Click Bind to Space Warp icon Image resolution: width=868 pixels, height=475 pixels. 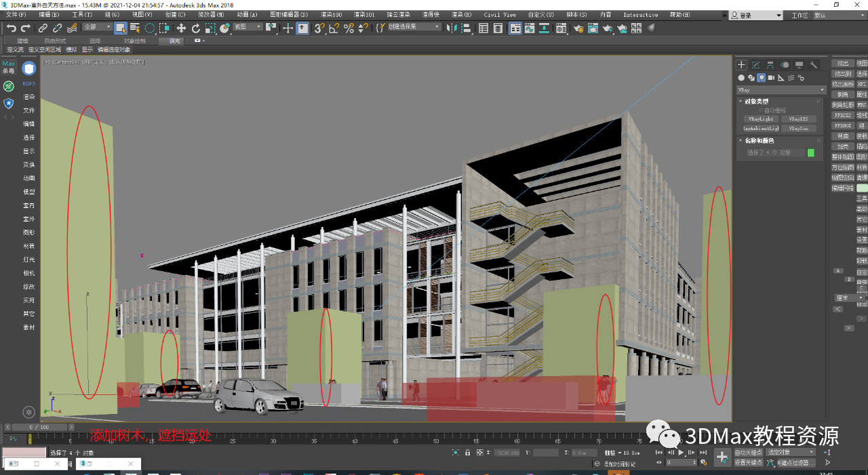(72, 28)
